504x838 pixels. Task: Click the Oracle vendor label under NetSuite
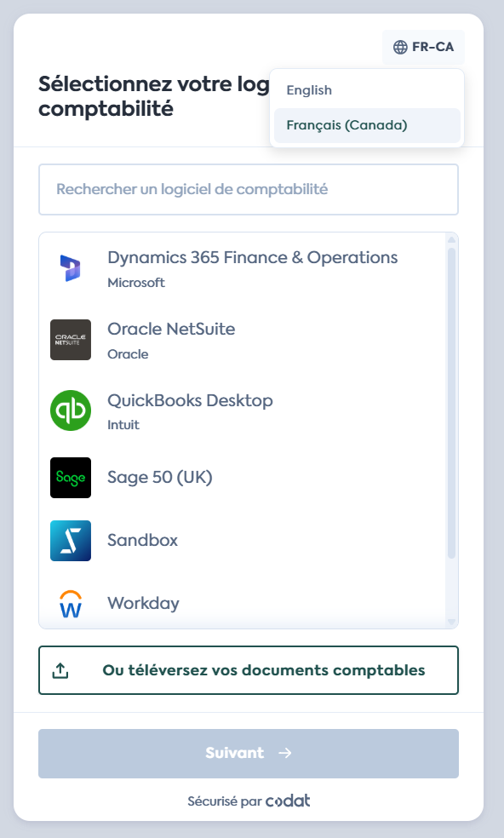pyautogui.click(x=128, y=354)
